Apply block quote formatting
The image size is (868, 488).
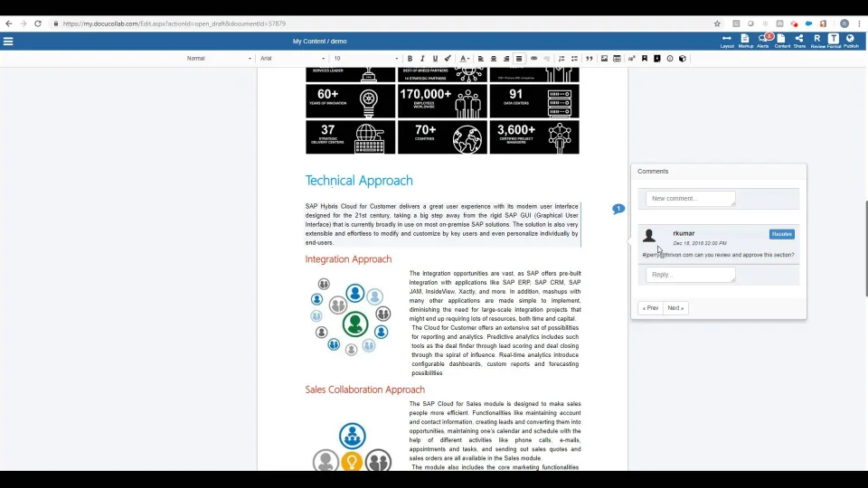tap(589, 59)
